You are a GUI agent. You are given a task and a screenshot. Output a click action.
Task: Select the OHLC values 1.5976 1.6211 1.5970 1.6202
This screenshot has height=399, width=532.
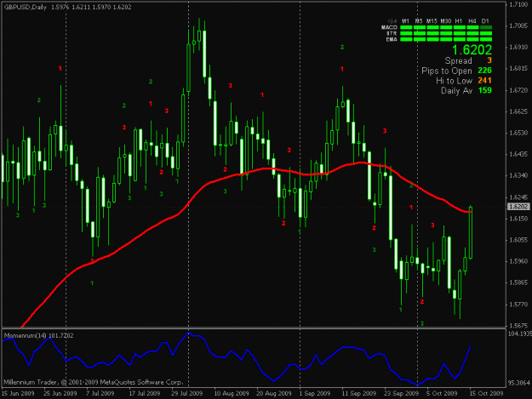91,7
